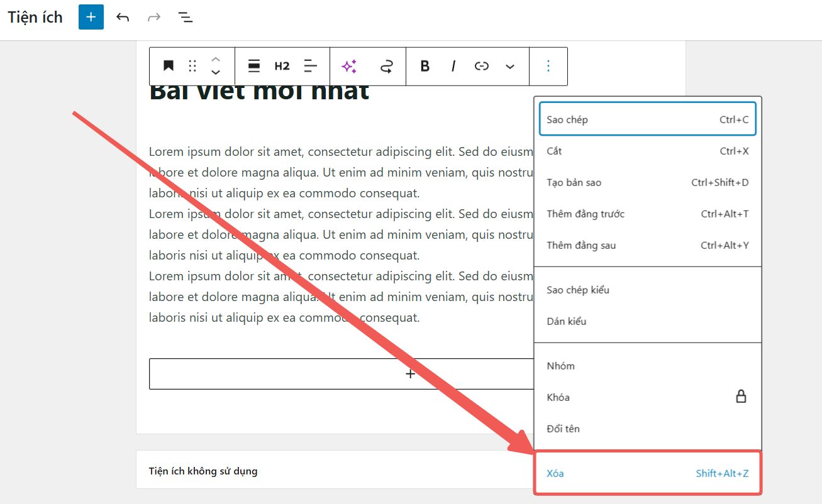This screenshot has height=504, width=822.
Task: Open the block alignment options
Action: tap(254, 66)
